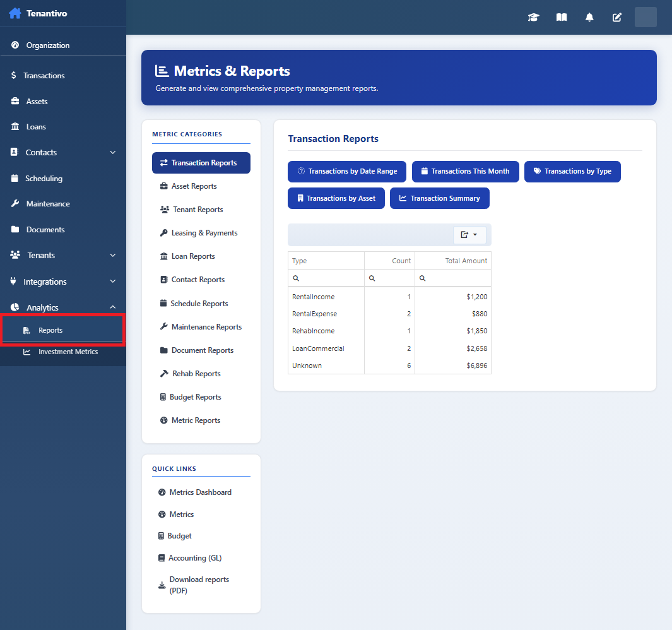Expand the Integrations menu chevron
The height and width of the screenshot is (630, 672).
(x=113, y=282)
